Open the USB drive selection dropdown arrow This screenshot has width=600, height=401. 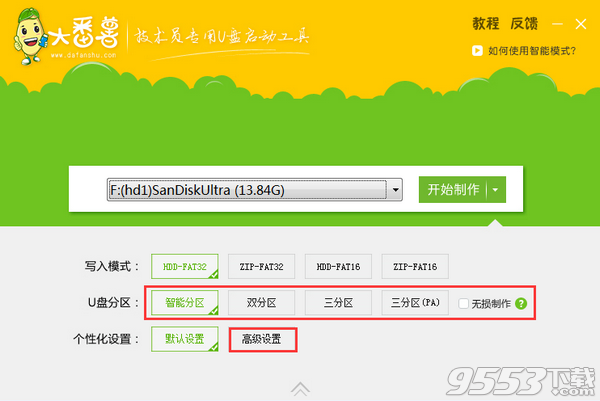(395, 190)
